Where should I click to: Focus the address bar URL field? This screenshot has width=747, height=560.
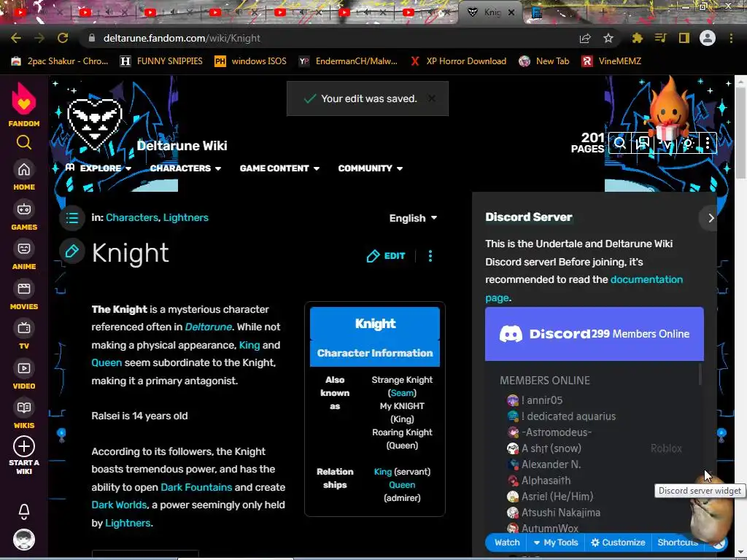[x=329, y=38]
